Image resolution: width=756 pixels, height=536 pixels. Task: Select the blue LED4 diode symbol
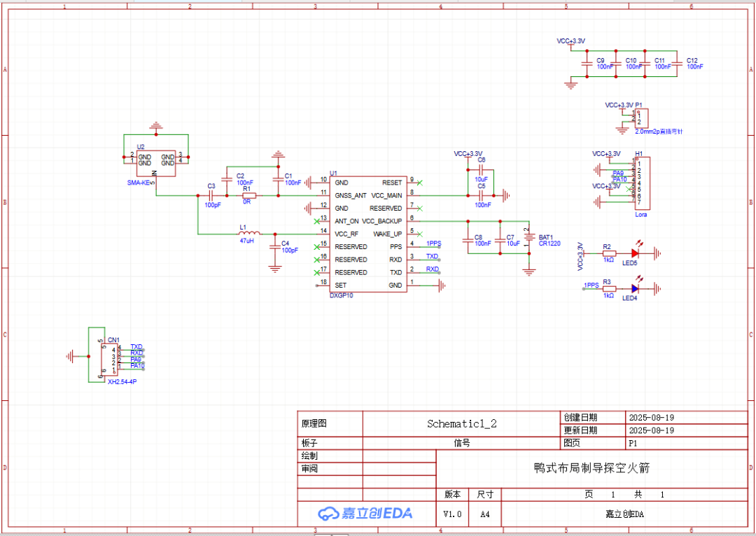pos(636,288)
